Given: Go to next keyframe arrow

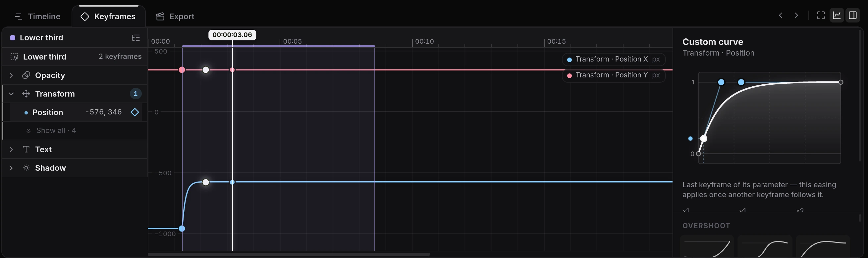Looking at the screenshot, I should tap(796, 15).
